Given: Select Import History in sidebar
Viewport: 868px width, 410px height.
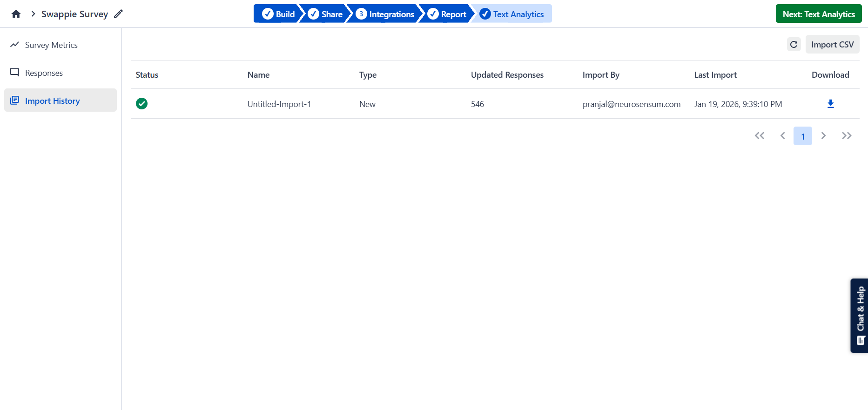Looking at the screenshot, I should (52, 101).
